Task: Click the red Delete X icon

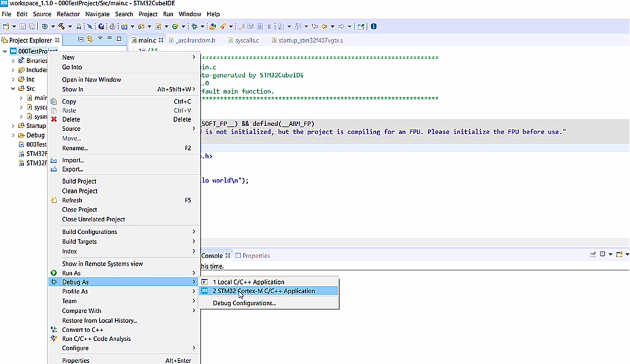Action: [x=54, y=119]
